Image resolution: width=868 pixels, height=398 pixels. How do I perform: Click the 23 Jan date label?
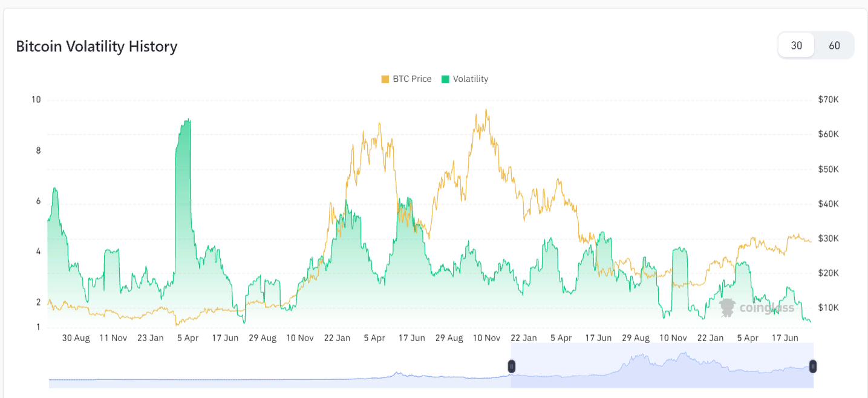151,338
